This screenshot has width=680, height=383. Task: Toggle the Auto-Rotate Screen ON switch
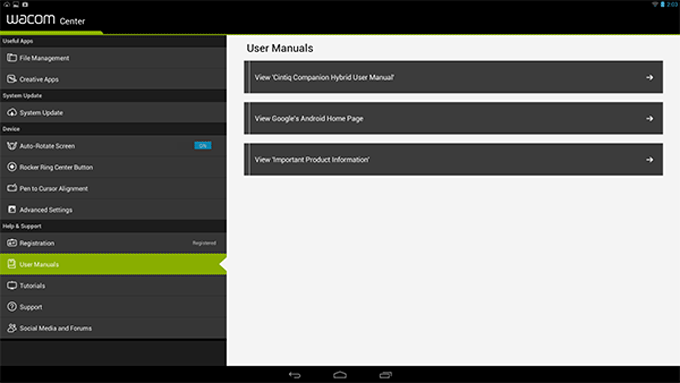tap(203, 146)
